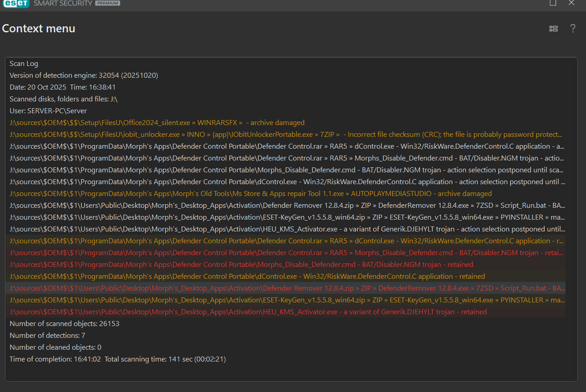Select the yellow ESET-KeyGen_v1.5.5.8_win64.zip entry

[286, 300]
